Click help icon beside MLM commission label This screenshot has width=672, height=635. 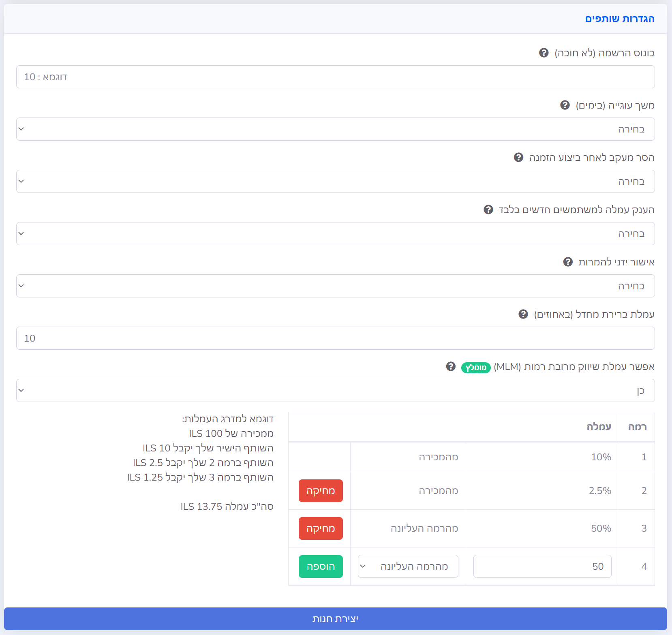[451, 367]
